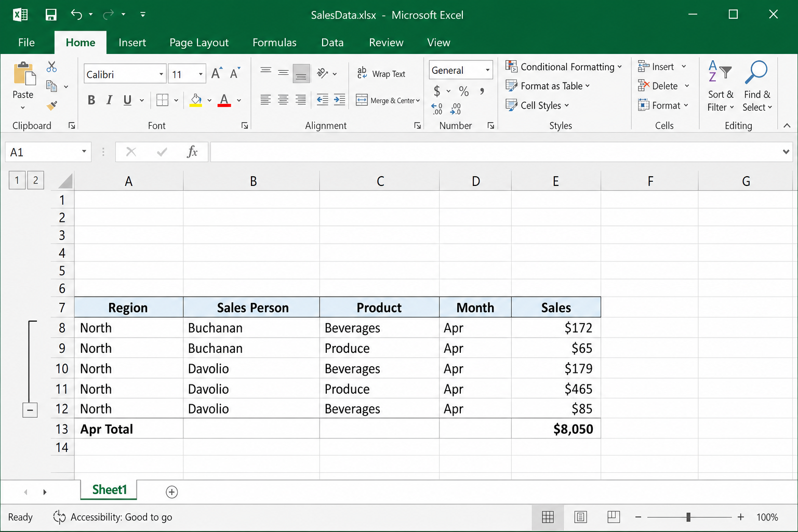Viewport: 798px width, 532px height.
Task: Increase indent in the Alignment group
Action: pos(339,100)
